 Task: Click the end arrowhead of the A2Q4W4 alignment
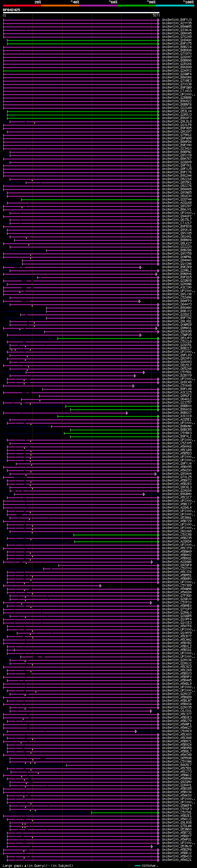152,562
